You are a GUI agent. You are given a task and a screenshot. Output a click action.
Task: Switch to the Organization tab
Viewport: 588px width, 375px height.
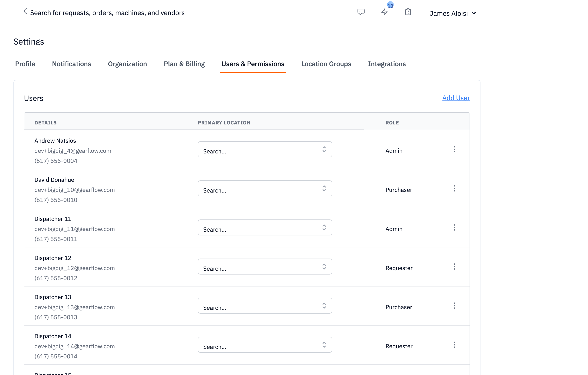coord(127,64)
